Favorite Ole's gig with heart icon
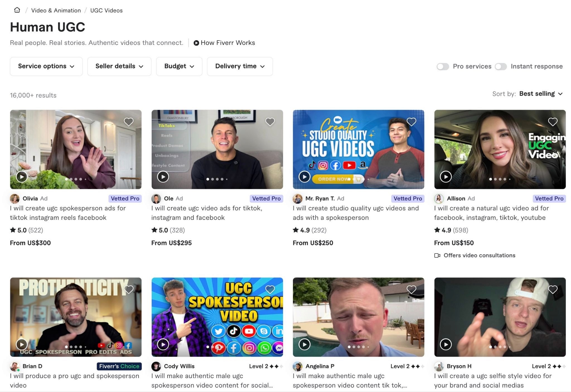This screenshot has width=571, height=392. coord(270,122)
